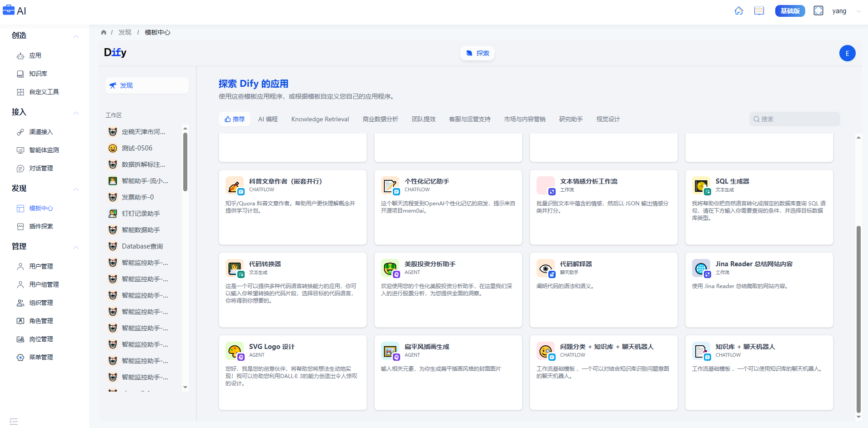Click the 探索 explore button

477,53
